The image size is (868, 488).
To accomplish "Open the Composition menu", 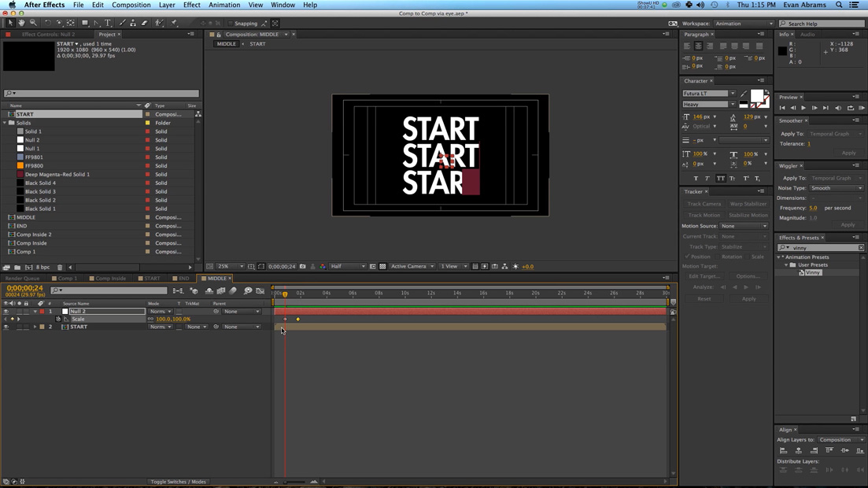I will tap(131, 5).
